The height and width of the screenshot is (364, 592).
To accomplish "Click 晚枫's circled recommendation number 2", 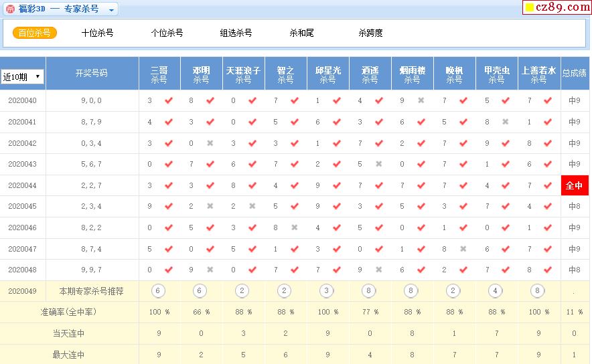I will click(x=453, y=291).
